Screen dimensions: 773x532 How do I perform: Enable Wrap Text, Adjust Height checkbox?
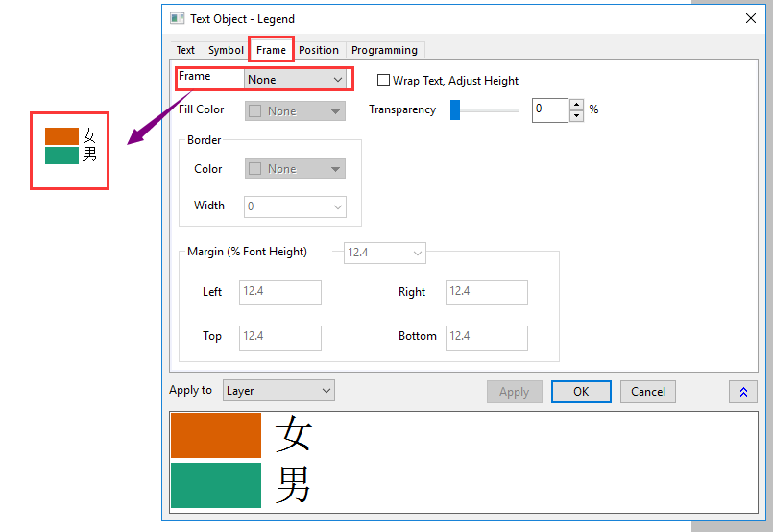(x=383, y=81)
